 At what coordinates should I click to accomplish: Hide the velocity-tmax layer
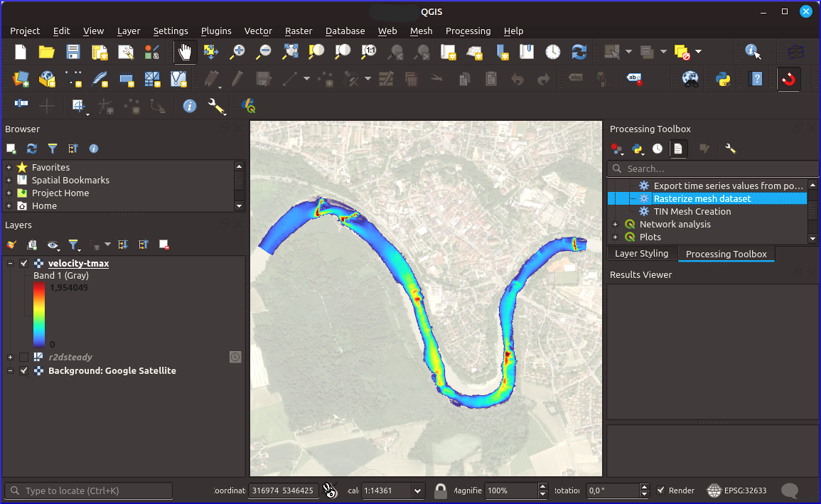tap(23, 263)
